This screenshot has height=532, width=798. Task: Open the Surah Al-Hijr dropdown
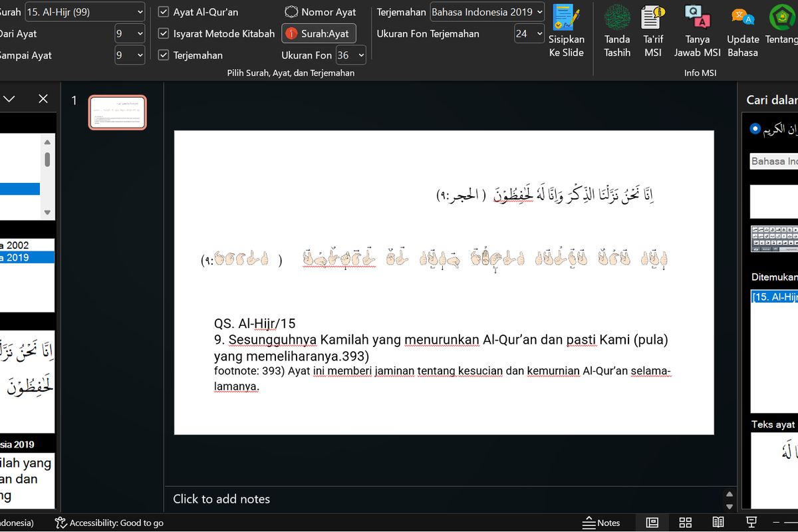pos(84,12)
